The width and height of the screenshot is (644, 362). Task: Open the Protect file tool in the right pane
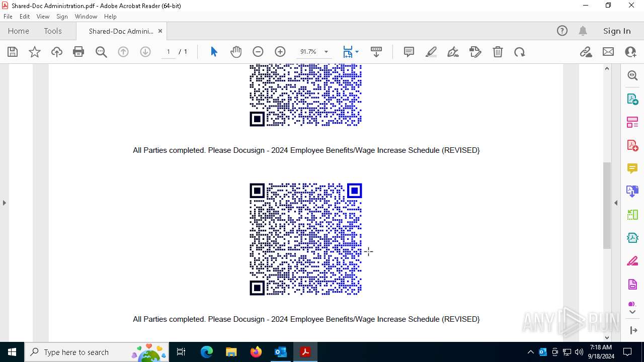point(632,285)
